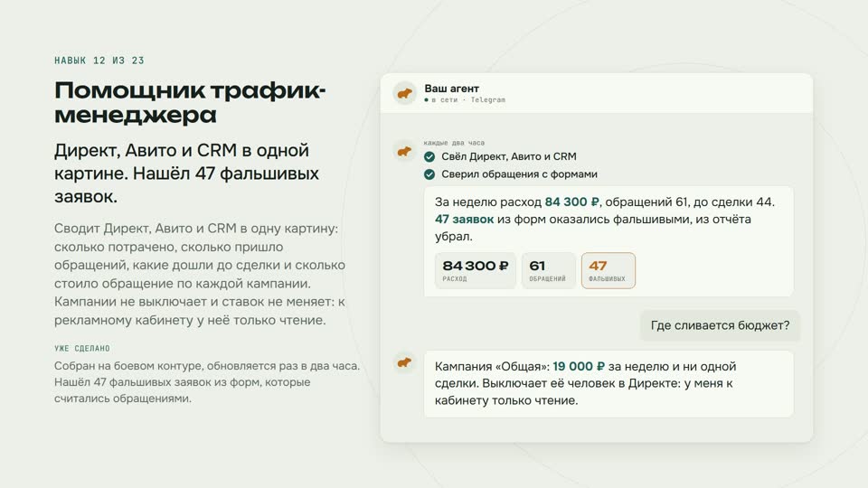Click the paragraph 'Собран на боевом контуре'
Image resolution: width=868 pixels, height=488 pixels.
(207, 381)
